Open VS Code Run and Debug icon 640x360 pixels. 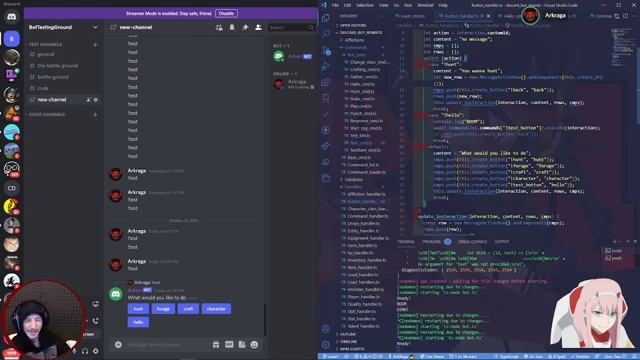tap(326, 66)
